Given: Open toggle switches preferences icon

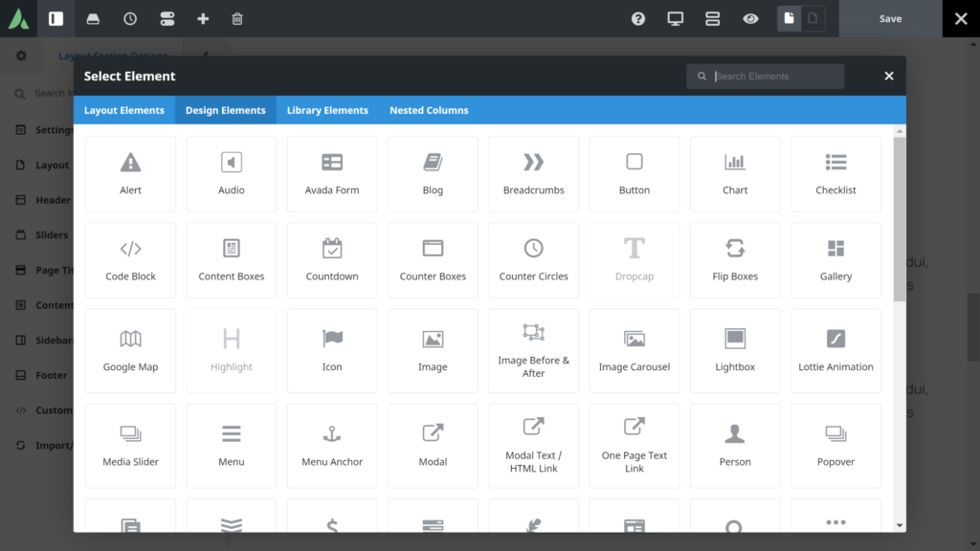Looking at the screenshot, I should coord(167,19).
